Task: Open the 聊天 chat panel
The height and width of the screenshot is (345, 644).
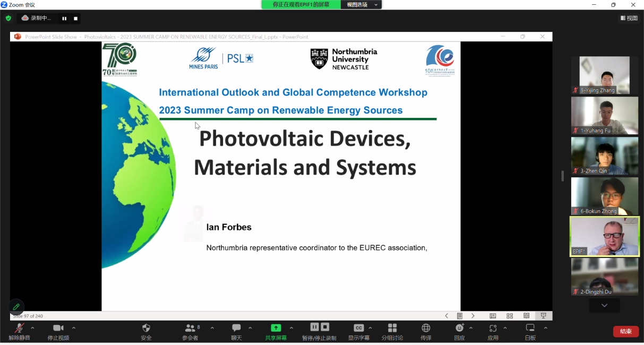Action: pos(236,329)
